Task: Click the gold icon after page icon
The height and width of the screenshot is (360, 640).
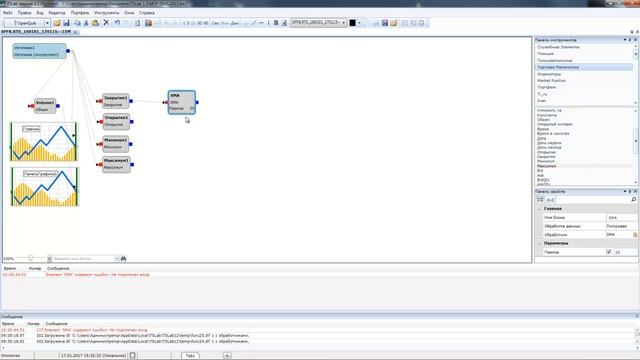Action: click(x=148, y=23)
